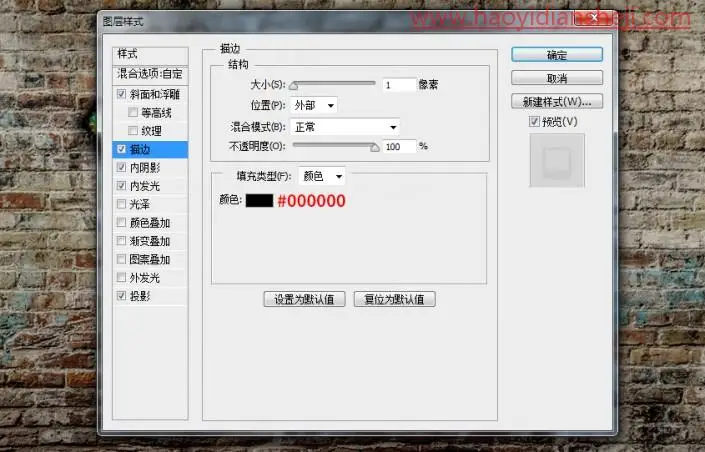The height and width of the screenshot is (452, 705).
Task: Enable the 光泽 checkbox
Action: click(x=121, y=204)
